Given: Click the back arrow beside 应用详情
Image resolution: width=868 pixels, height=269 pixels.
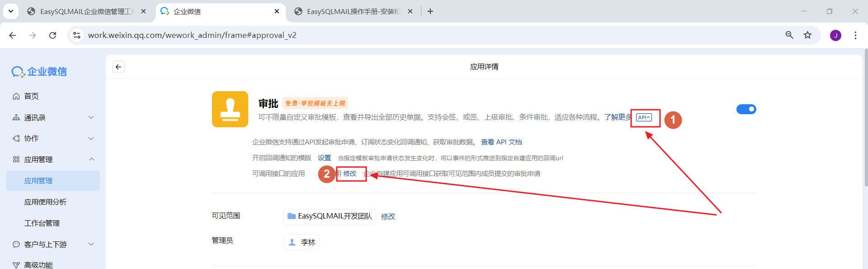Looking at the screenshot, I should coord(118,67).
